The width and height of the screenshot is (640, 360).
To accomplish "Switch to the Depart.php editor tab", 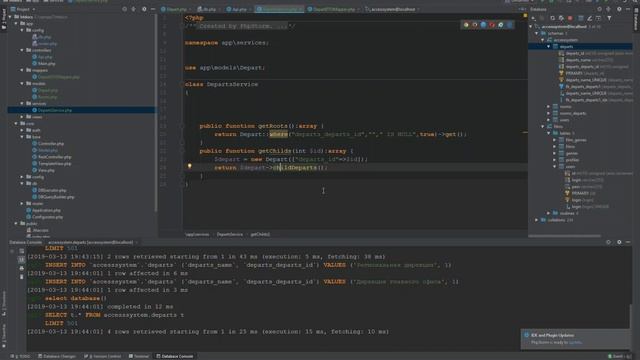I will pyautogui.click(x=176, y=9).
